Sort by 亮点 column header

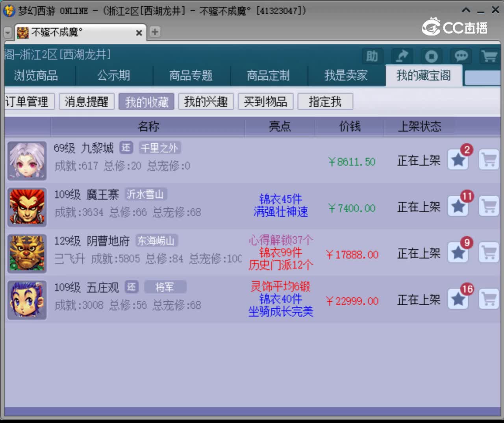[280, 126]
